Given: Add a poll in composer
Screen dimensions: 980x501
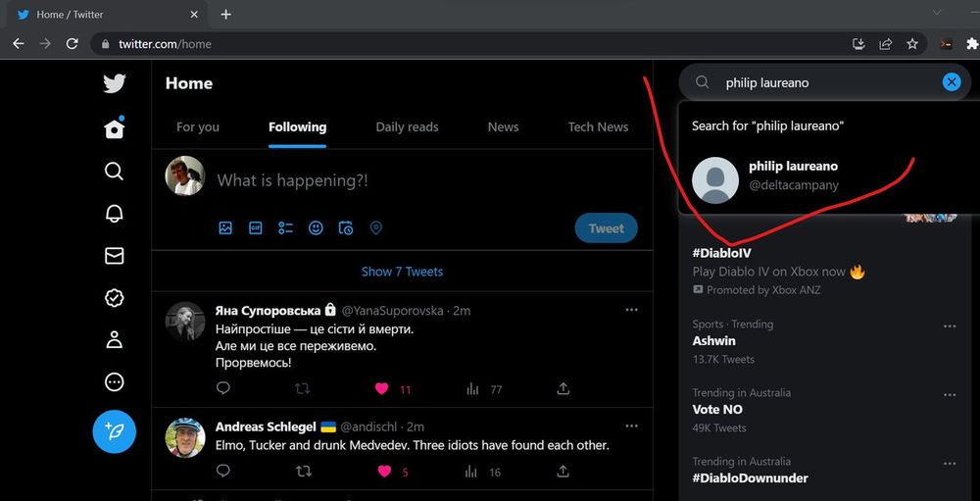Looking at the screenshot, I should [285, 228].
